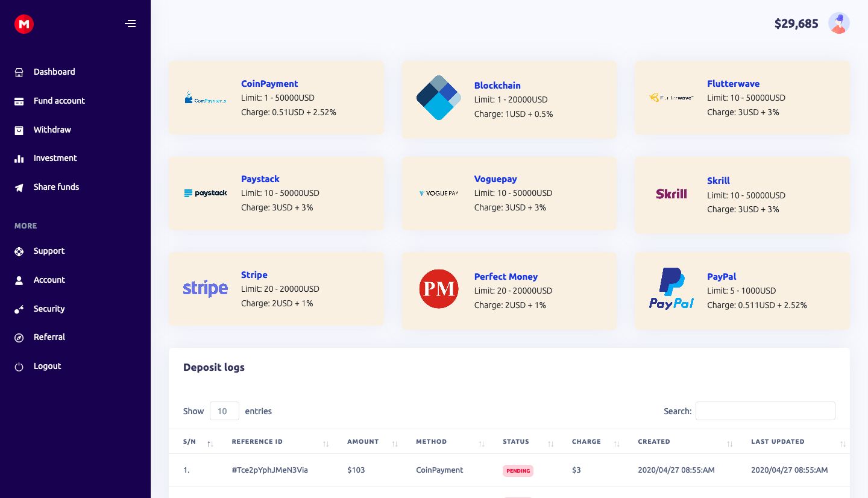The width and height of the screenshot is (868, 498).
Task: Go to Fund account page
Action: coord(59,101)
